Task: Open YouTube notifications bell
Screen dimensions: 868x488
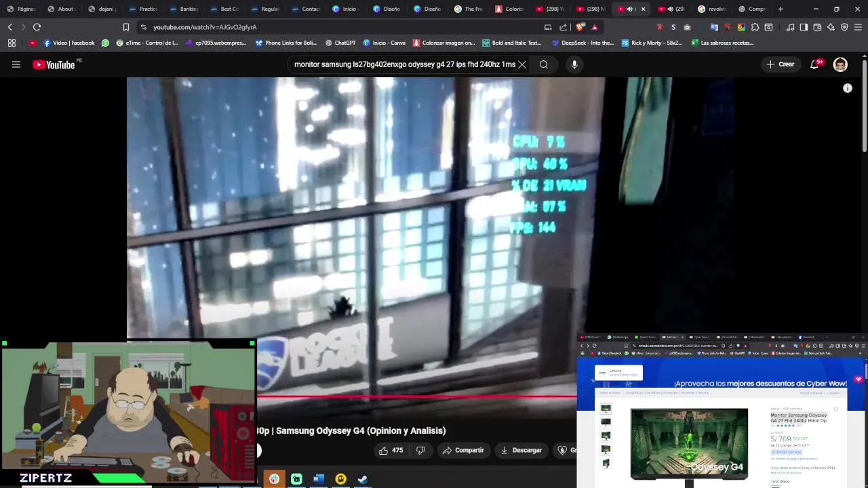Action: pyautogui.click(x=815, y=64)
